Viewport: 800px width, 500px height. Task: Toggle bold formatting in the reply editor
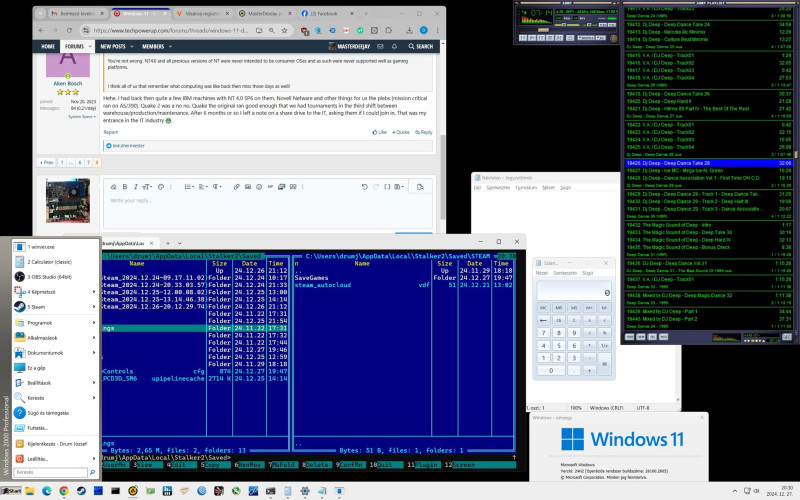[x=124, y=187]
